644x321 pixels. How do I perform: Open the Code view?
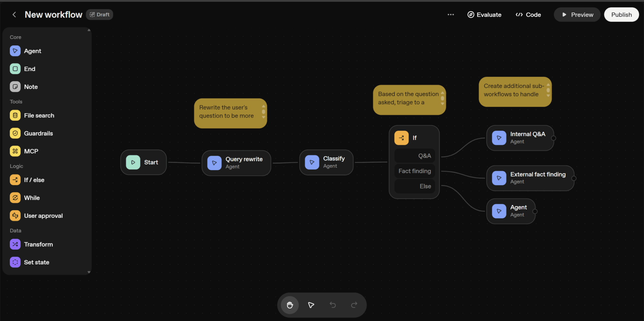click(x=528, y=15)
